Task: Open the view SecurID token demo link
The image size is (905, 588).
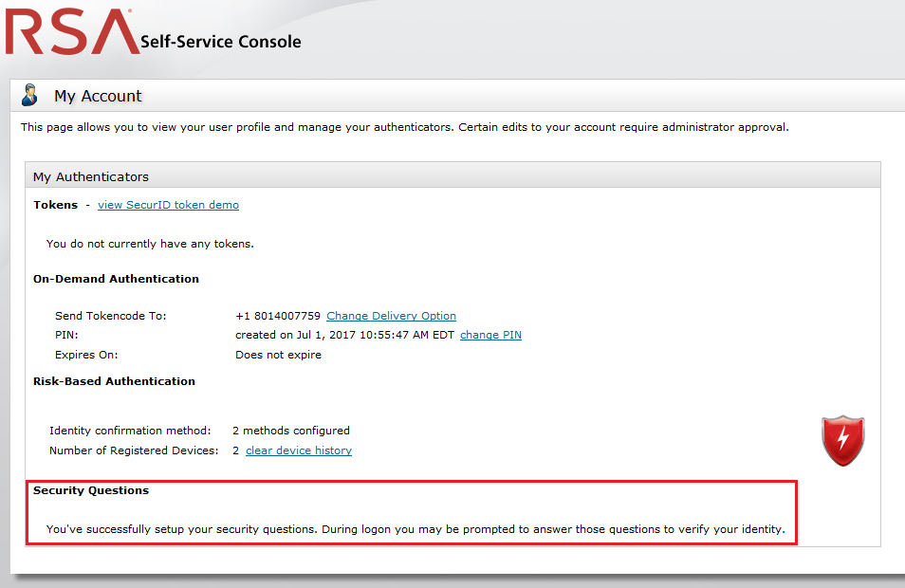Action: click(168, 205)
